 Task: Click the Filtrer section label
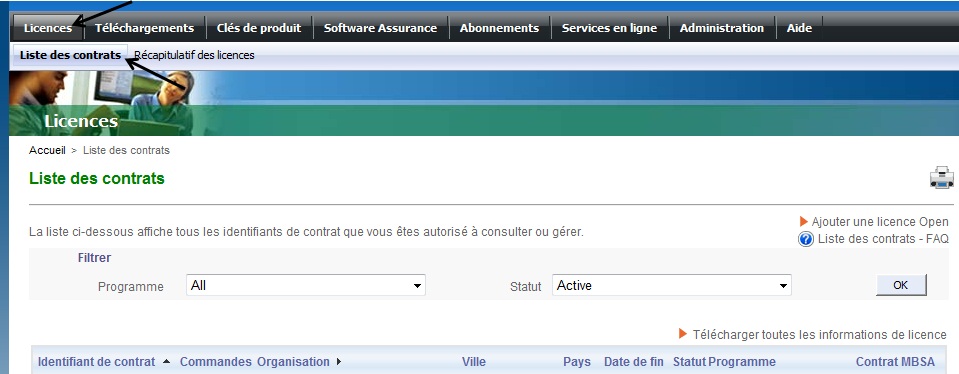click(x=94, y=258)
